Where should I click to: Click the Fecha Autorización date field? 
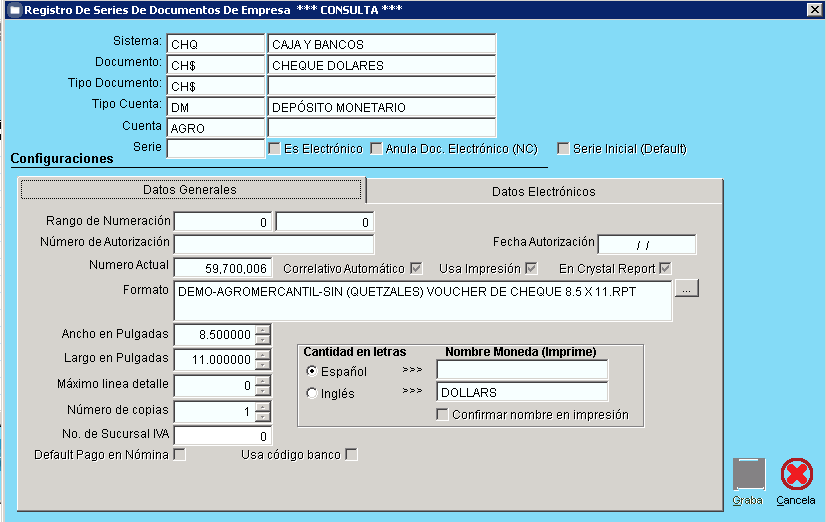click(x=646, y=244)
